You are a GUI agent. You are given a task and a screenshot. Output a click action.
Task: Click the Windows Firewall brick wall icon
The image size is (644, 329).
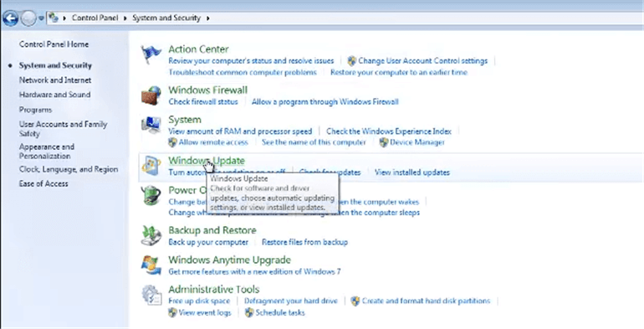pyautogui.click(x=151, y=95)
